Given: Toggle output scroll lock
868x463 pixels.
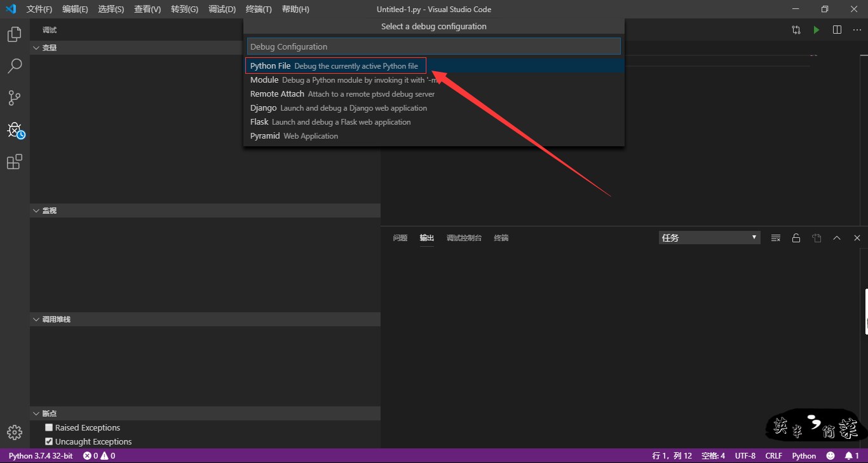Looking at the screenshot, I should coord(796,238).
